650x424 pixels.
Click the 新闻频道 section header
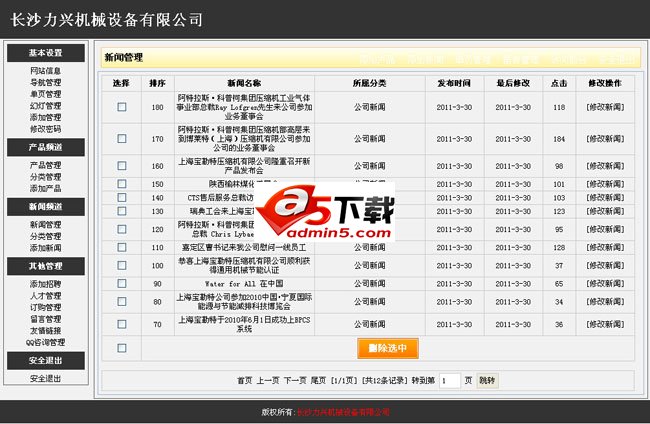(46, 206)
